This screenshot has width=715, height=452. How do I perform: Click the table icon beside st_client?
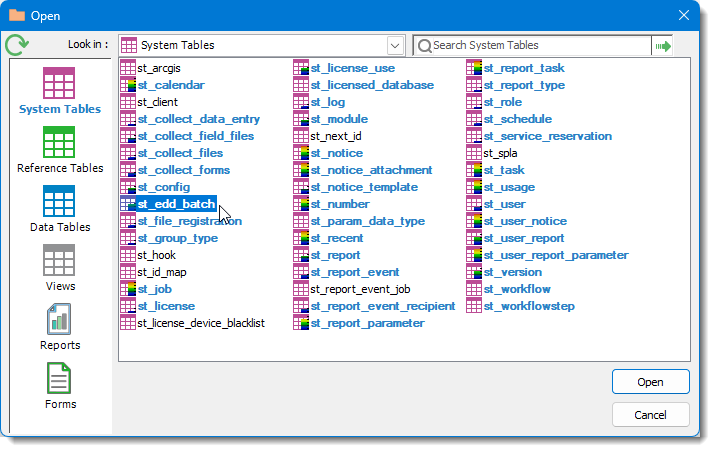pos(128,102)
